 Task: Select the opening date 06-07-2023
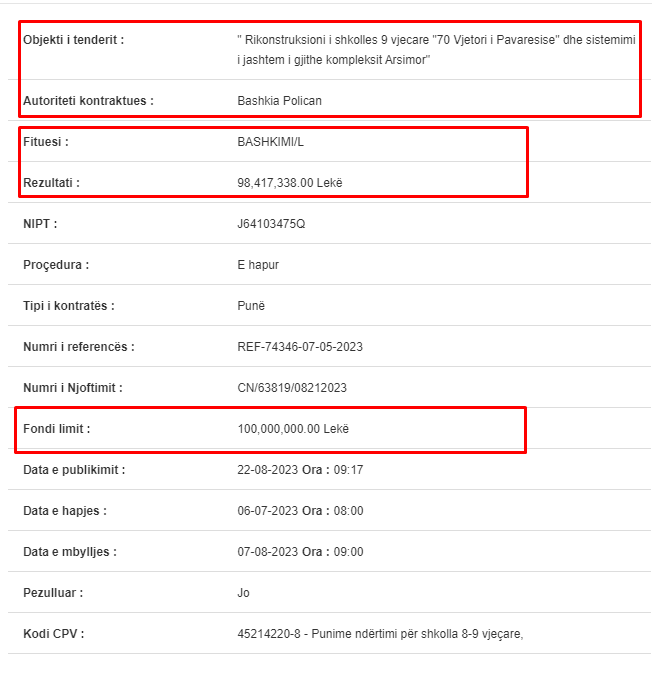tap(267, 511)
